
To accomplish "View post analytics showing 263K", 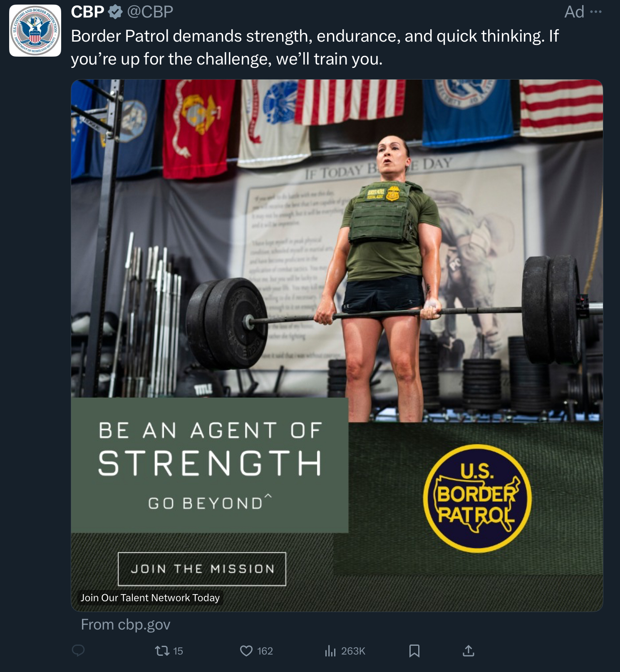I will 345,651.
